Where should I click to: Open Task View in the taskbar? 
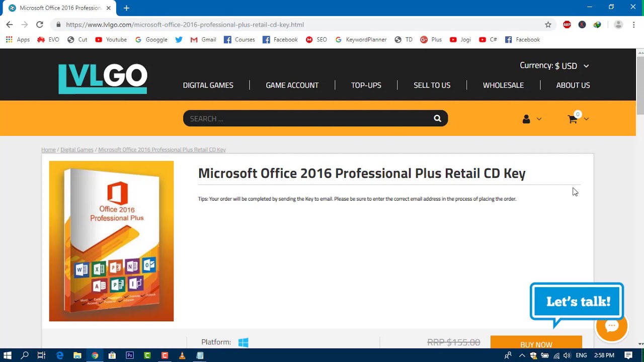click(41, 355)
